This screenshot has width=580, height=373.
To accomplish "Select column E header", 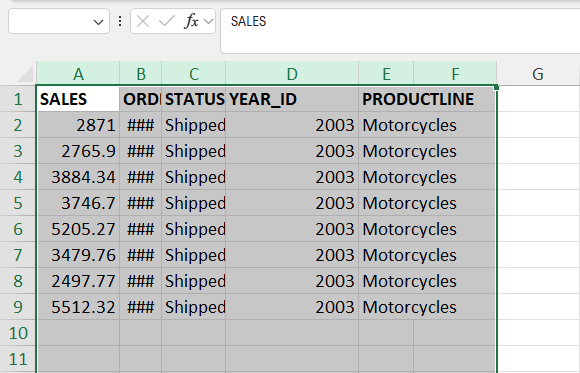I will [386, 74].
